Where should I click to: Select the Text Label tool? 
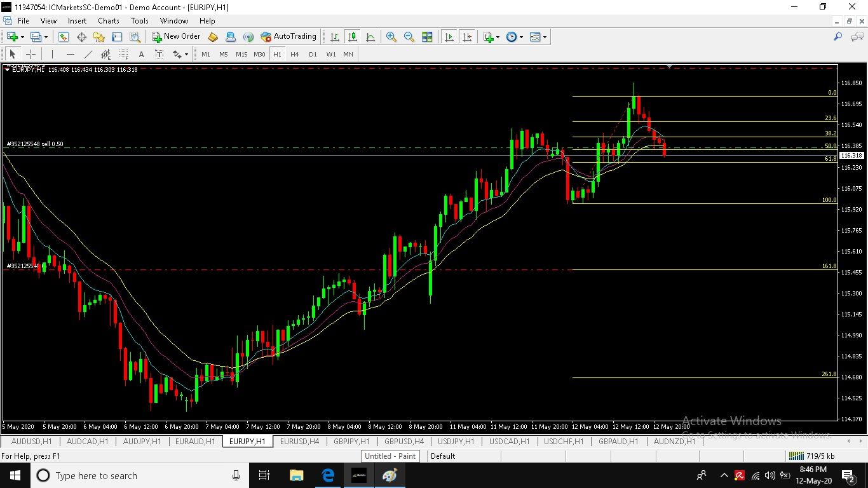tap(159, 54)
